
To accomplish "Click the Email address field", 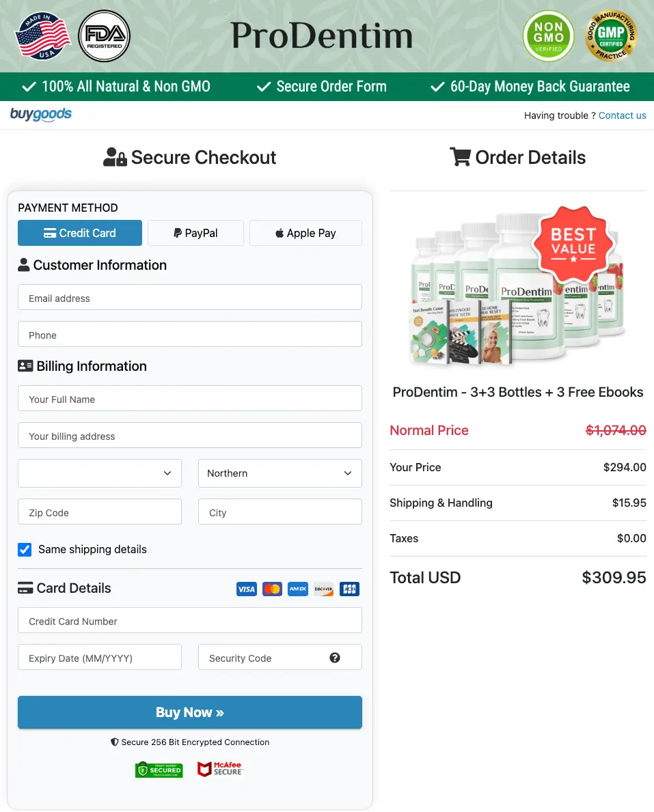I will (190, 297).
